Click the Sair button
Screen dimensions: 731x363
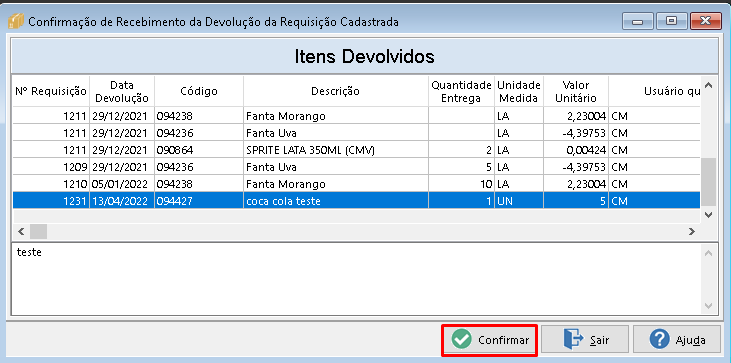tap(585, 340)
